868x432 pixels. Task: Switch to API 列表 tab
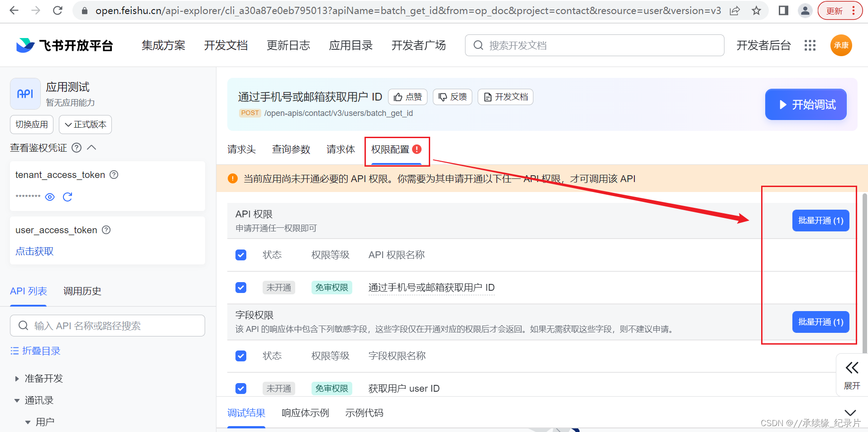point(29,291)
